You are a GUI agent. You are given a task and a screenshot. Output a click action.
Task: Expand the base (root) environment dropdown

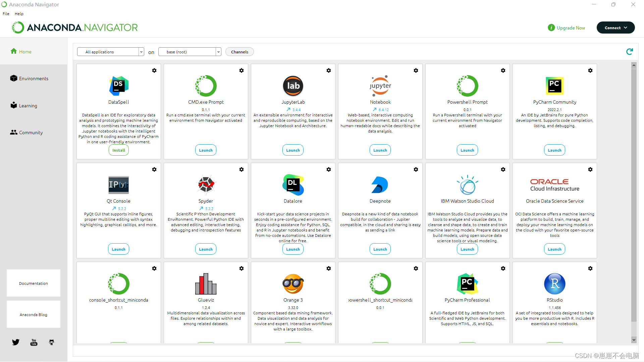(190, 52)
